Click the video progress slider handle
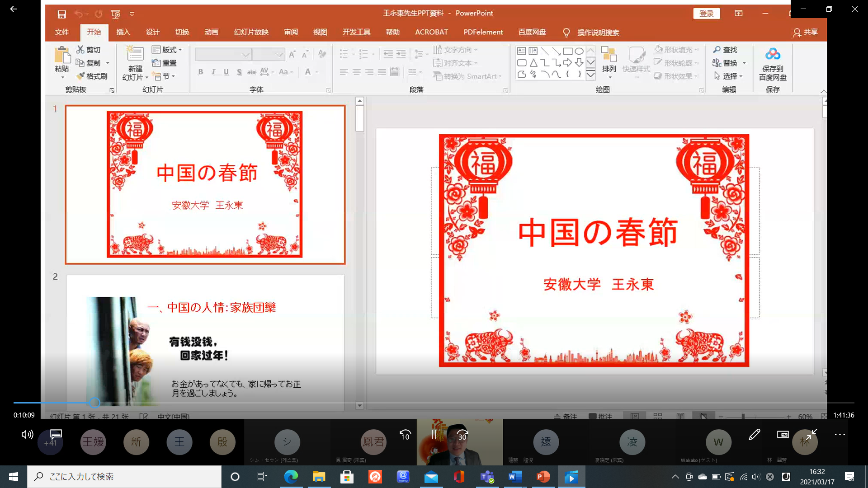 (94, 403)
